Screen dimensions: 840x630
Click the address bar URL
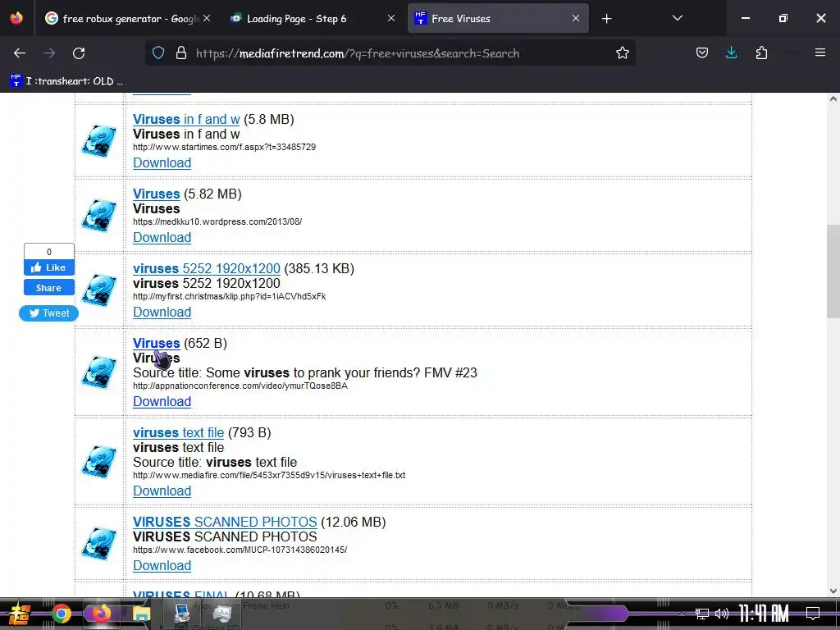358,53
